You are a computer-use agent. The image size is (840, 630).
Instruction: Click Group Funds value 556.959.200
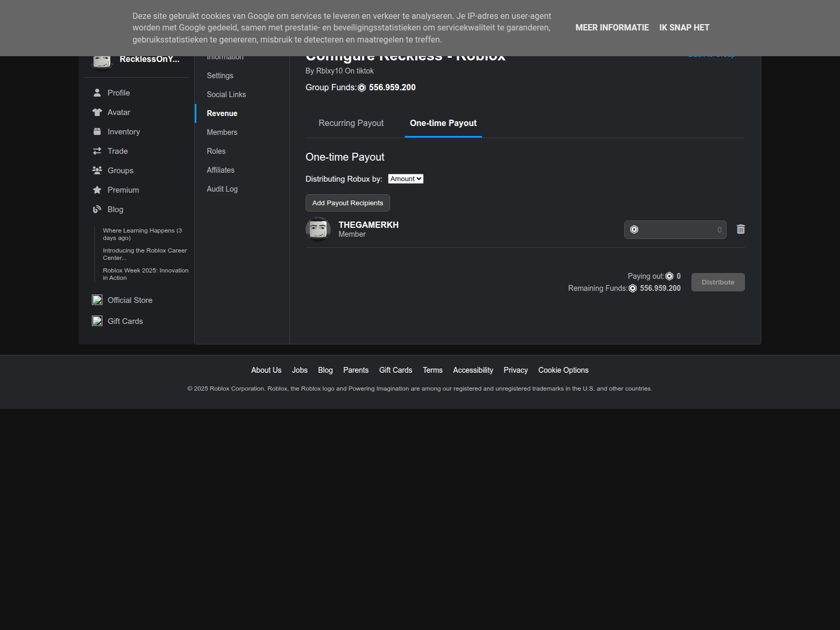click(392, 88)
